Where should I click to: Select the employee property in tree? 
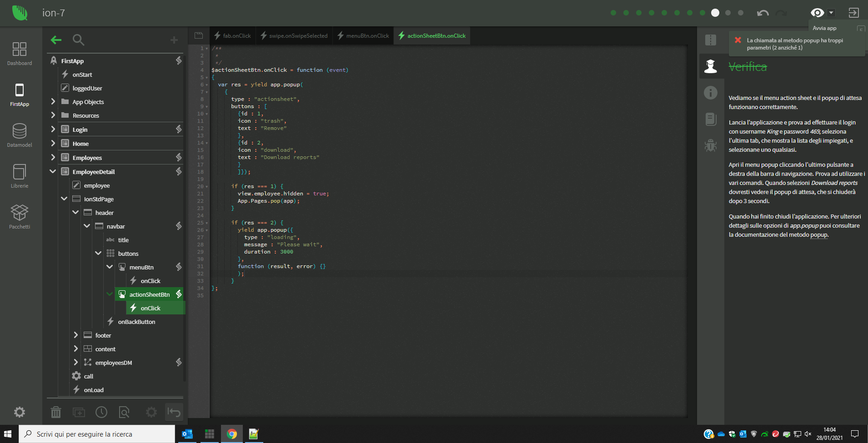96,185
